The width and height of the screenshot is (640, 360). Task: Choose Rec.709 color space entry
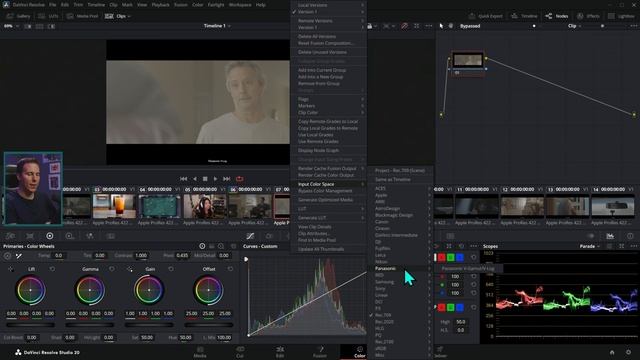402,315
